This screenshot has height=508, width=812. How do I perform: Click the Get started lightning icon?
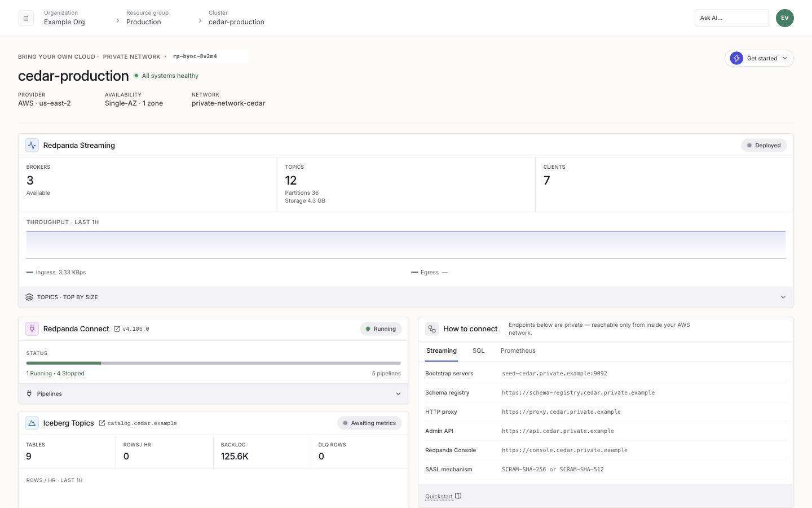pos(736,58)
